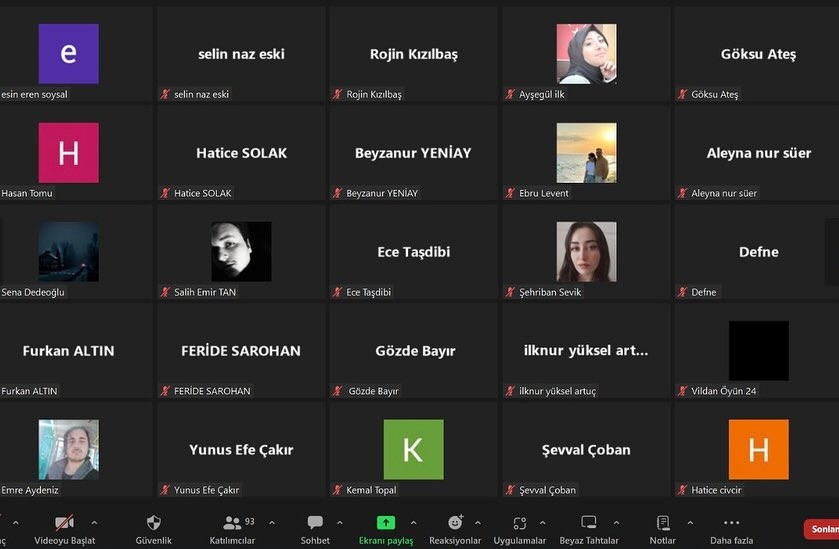Click the green Ekranı paylaş icon
The width and height of the screenshot is (839, 549).
coord(386,522)
